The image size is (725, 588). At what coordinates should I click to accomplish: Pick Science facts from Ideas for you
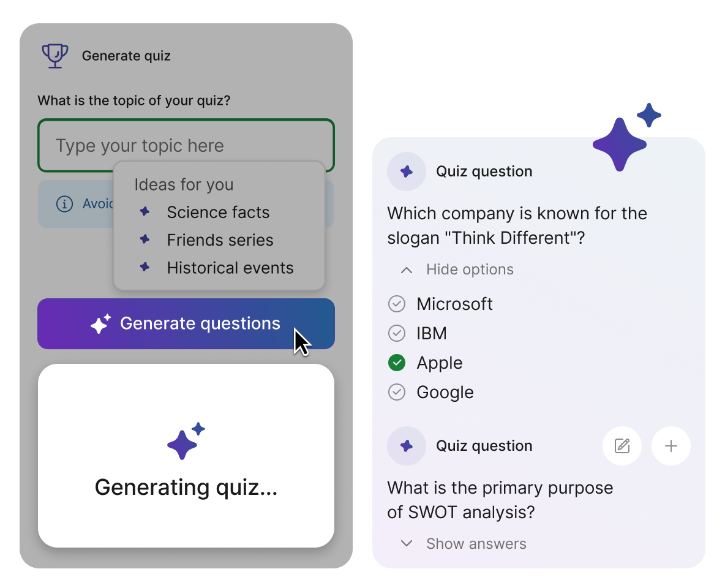(x=218, y=213)
